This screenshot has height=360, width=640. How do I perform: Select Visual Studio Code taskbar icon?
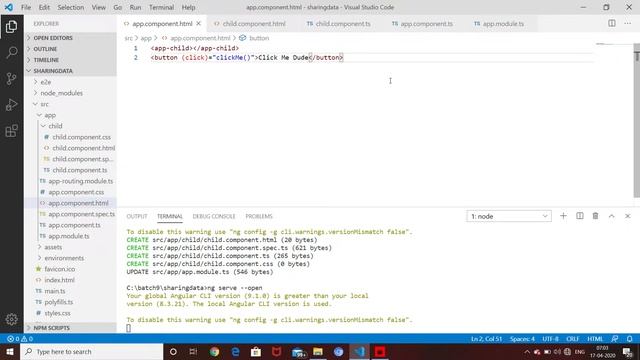359,351
